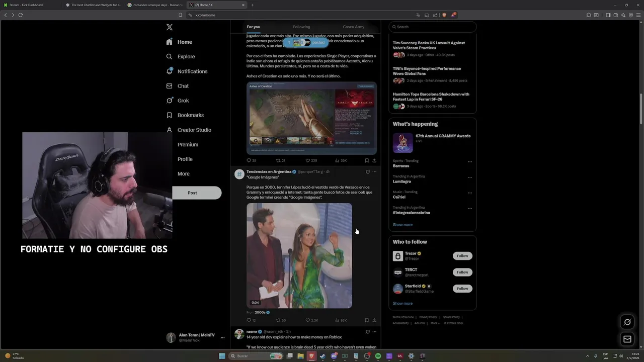
Task: Open the floating Grok button
Action: point(627,322)
